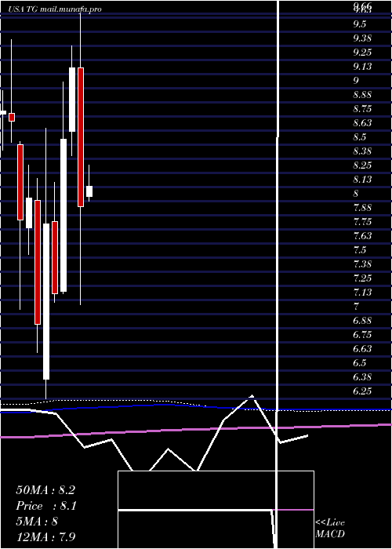Click the 9.13 price axis label
Image resolution: width=392 pixels, height=549 pixels.
tap(362, 67)
